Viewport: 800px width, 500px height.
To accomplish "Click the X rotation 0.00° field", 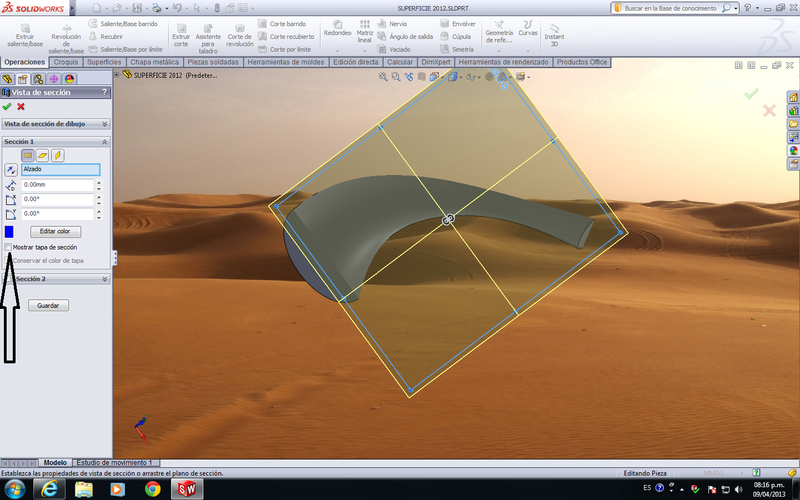I will 58,199.
